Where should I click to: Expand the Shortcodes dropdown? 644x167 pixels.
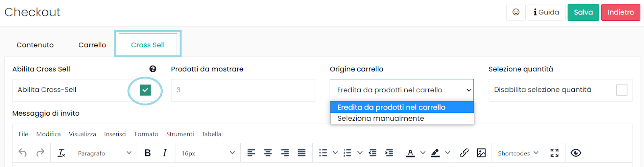(518, 153)
